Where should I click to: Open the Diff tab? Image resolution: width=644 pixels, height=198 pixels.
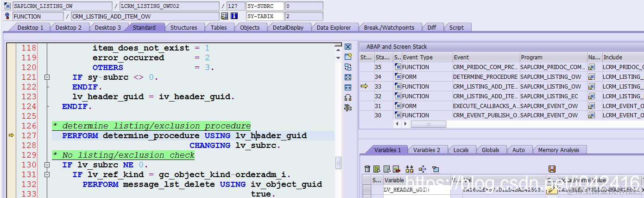432,27
